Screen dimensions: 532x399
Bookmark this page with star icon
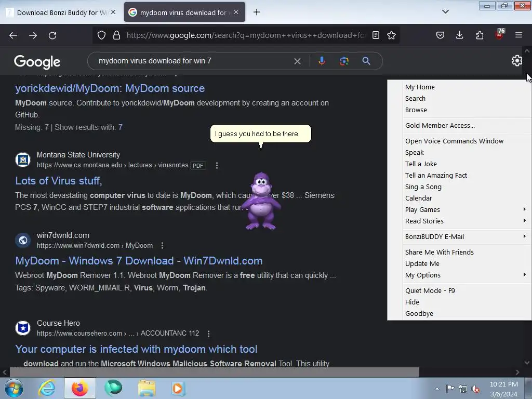(392, 35)
